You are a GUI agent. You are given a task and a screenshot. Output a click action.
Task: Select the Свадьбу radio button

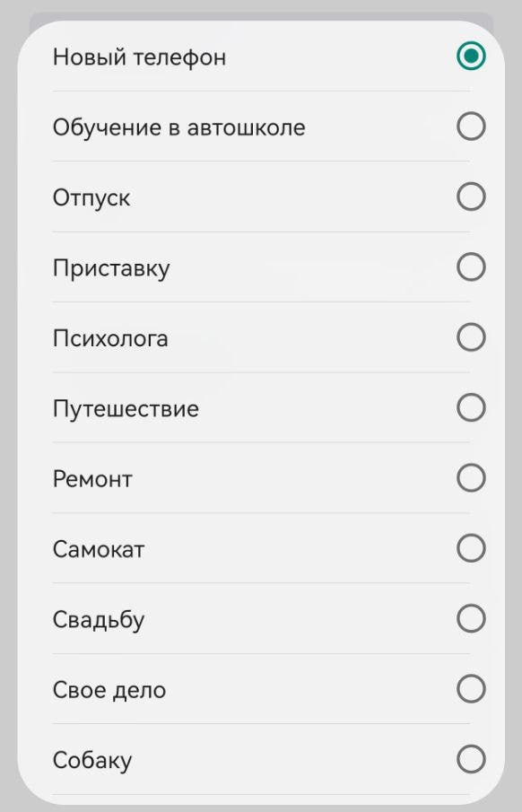pyautogui.click(x=470, y=619)
